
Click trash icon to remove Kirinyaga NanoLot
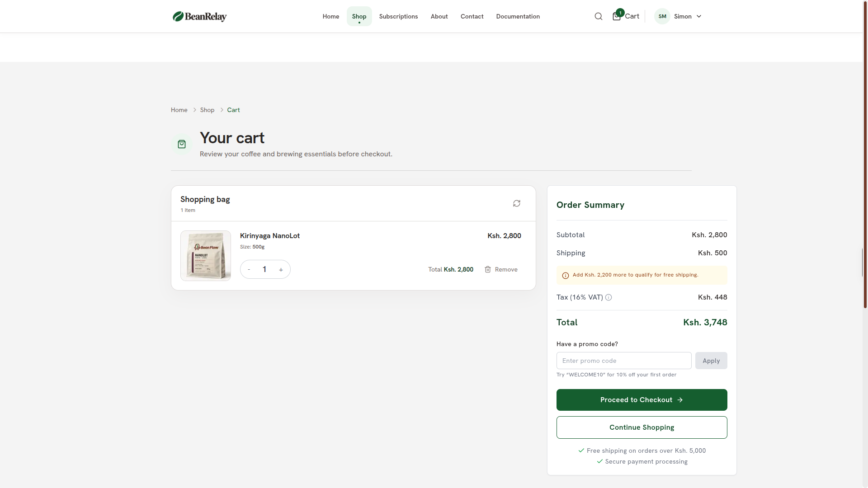[488, 269]
